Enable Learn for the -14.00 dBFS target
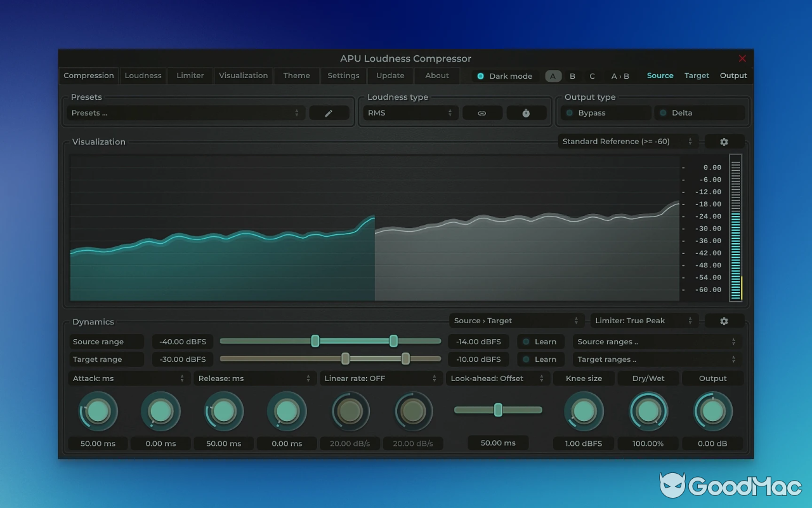The image size is (812, 508). (x=540, y=341)
